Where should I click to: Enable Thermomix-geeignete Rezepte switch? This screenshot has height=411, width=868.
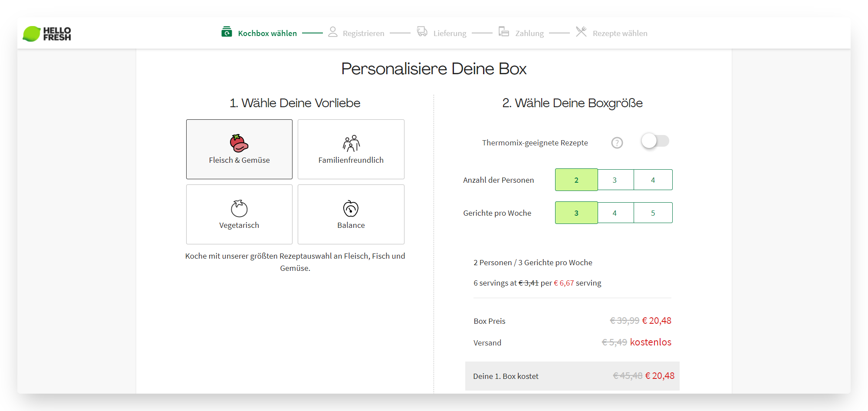[x=655, y=141]
